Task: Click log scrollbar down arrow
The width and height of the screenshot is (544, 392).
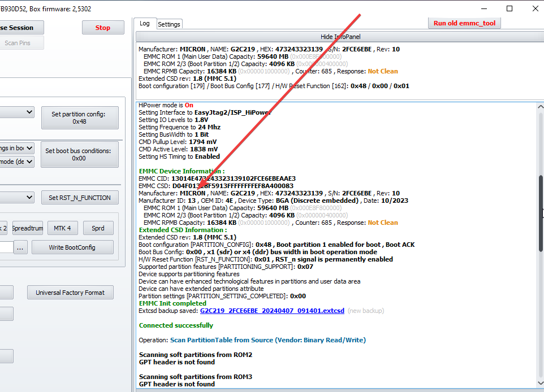Action: [x=541, y=383]
